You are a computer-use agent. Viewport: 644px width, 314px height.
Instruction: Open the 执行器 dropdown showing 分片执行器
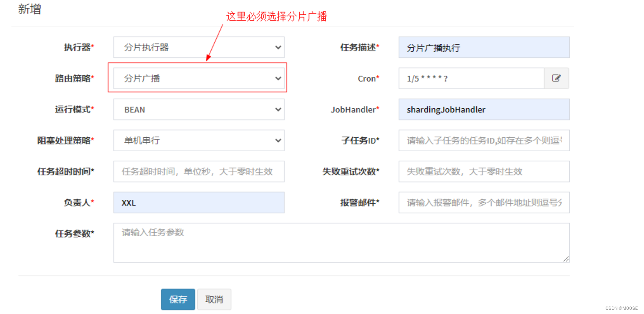[199, 47]
